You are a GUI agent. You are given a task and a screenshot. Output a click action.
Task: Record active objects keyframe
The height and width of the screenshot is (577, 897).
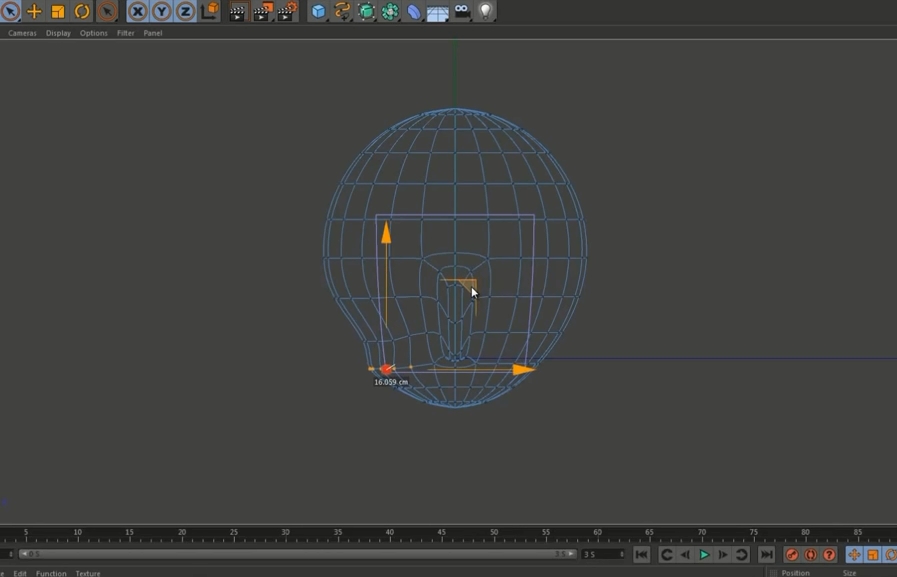click(792, 554)
